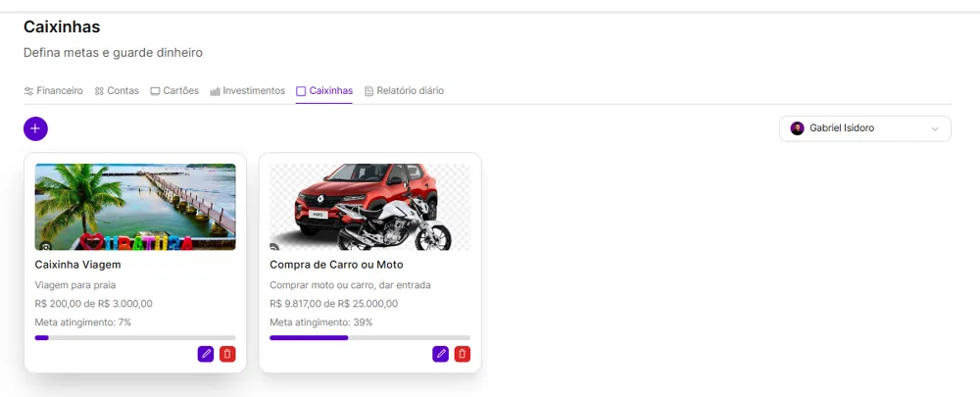Click the camera icon on beach image
This screenshot has width=980, height=397.
coord(46,246)
